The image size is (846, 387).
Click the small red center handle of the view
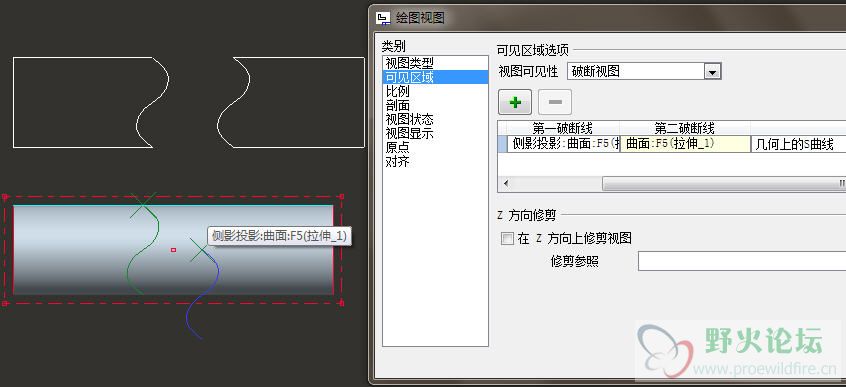[173, 250]
